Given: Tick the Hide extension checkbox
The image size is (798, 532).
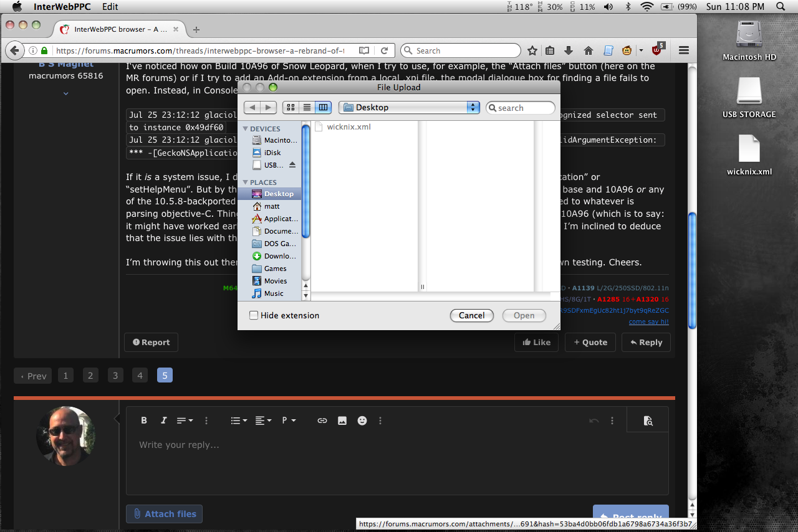Looking at the screenshot, I should click(x=254, y=315).
